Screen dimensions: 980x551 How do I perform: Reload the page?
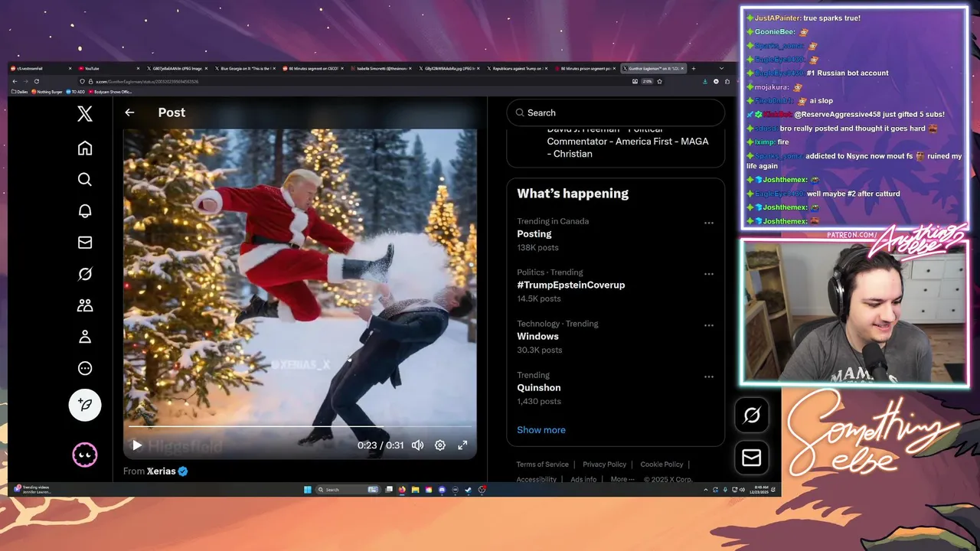tap(37, 81)
